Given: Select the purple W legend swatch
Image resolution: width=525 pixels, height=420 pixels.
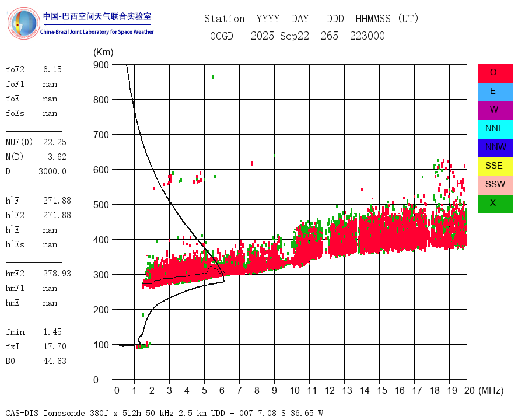Looking at the screenshot, I should click(x=495, y=111).
